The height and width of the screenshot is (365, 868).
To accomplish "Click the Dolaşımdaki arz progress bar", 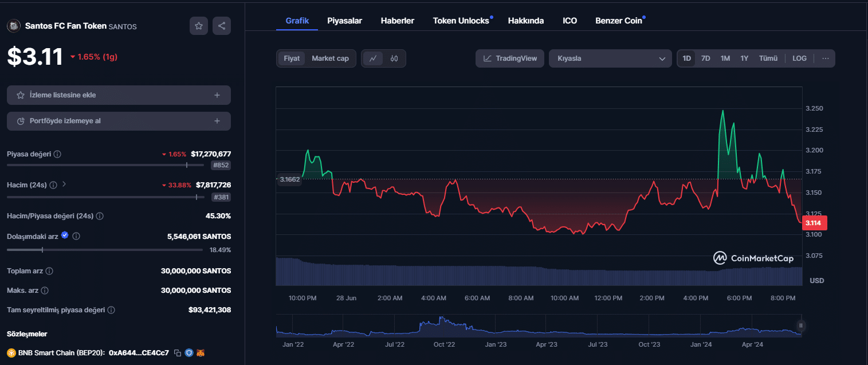I will coord(105,250).
